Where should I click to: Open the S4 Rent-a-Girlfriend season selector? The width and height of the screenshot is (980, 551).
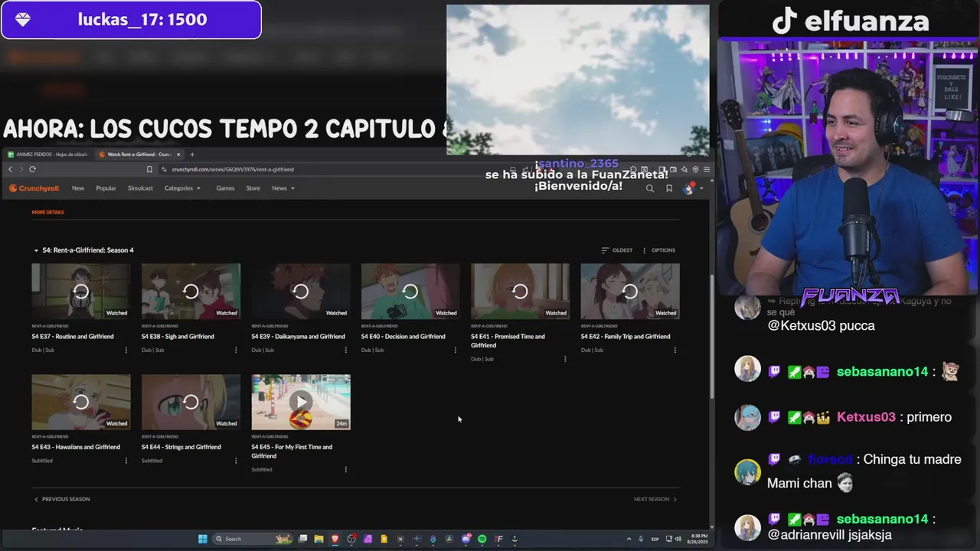point(83,250)
